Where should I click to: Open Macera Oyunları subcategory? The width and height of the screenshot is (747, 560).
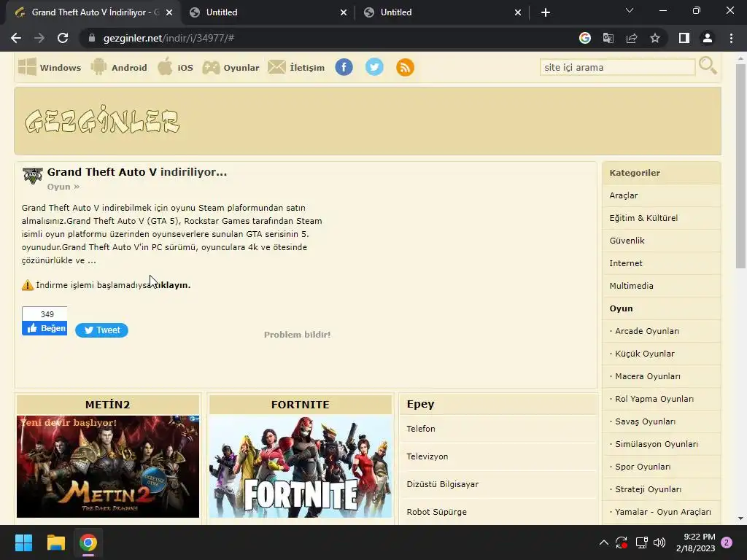pos(661,376)
